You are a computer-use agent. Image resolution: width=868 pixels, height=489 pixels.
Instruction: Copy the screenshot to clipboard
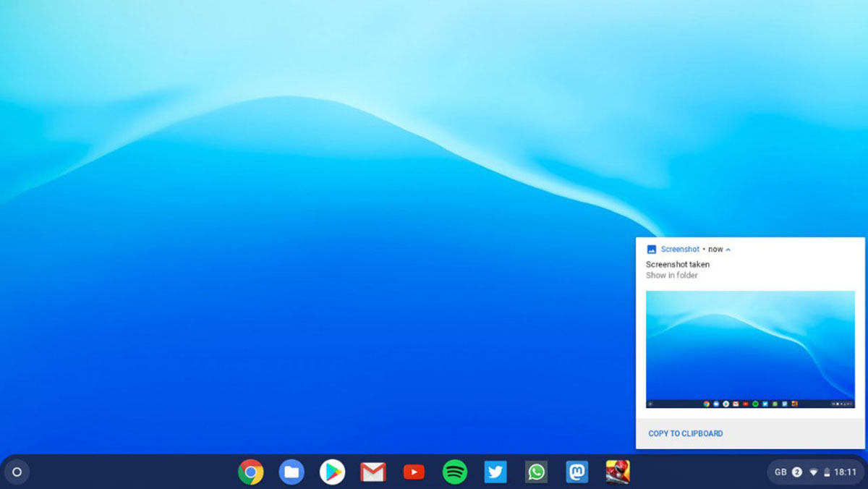[x=684, y=433]
